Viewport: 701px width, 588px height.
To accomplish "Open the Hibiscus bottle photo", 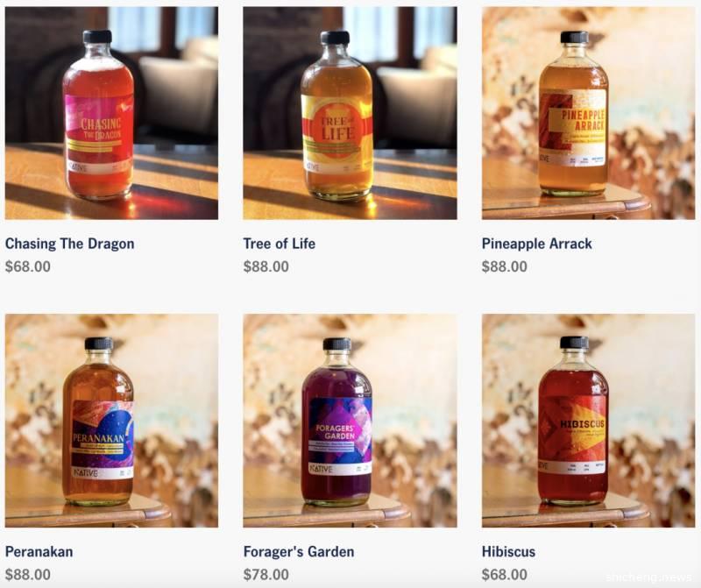I will pyautogui.click(x=588, y=421).
